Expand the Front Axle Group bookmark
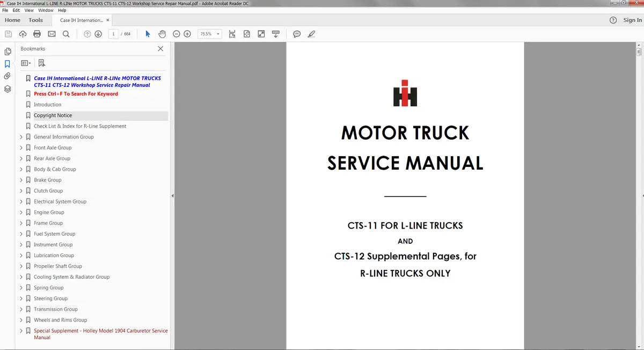 [x=21, y=148]
